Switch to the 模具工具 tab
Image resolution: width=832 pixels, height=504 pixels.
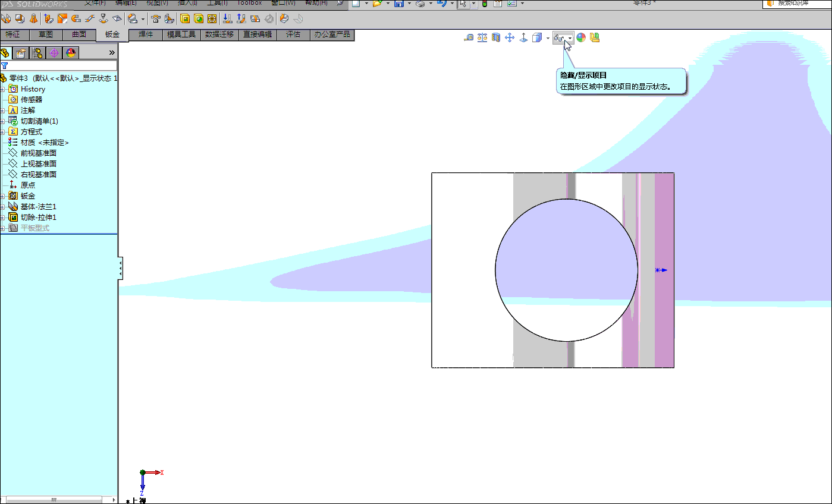[x=181, y=34]
